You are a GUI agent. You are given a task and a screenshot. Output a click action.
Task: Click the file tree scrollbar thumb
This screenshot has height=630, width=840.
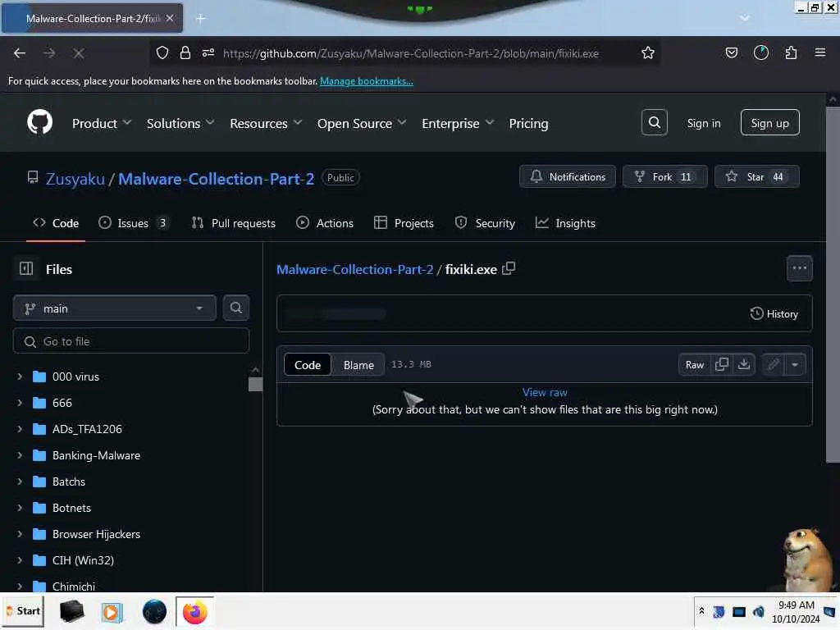click(x=255, y=384)
